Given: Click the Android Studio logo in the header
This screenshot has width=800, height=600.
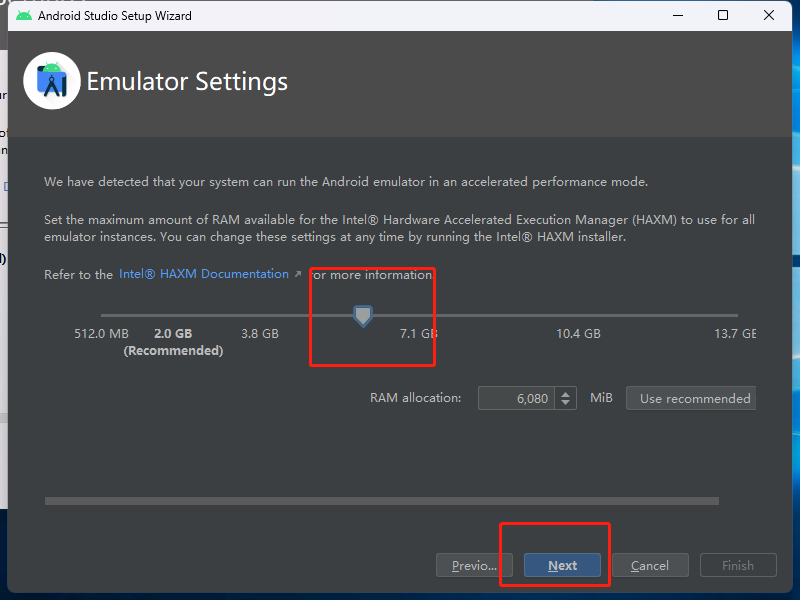Looking at the screenshot, I should tap(51, 81).
